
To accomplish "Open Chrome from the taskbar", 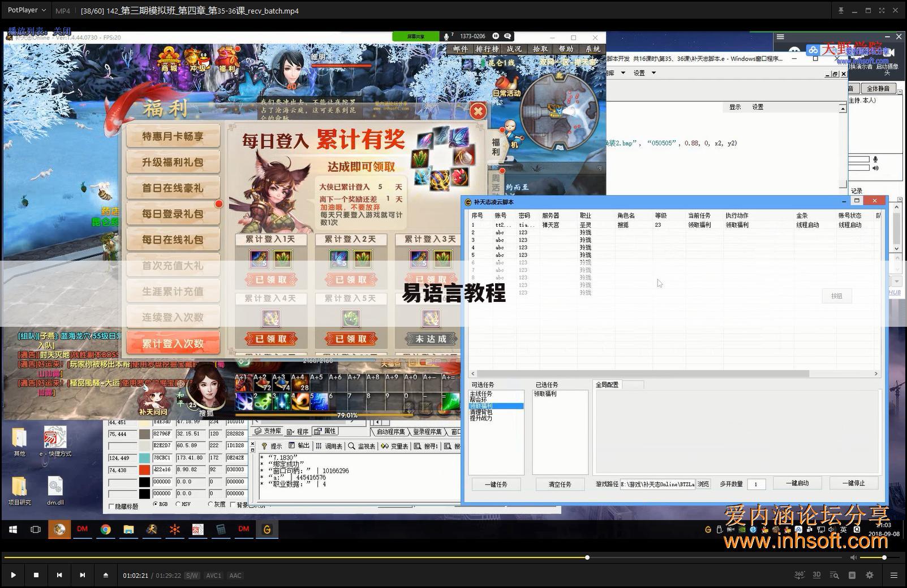I will click(105, 529).
